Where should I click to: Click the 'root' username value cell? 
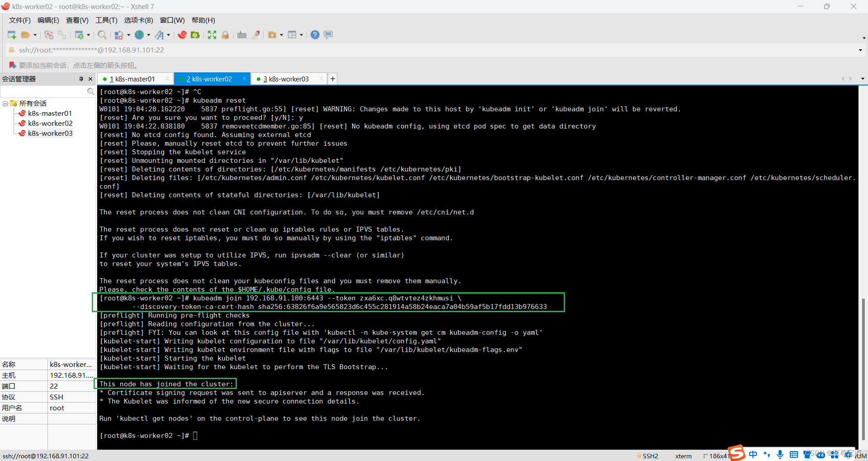pos(71,408)
